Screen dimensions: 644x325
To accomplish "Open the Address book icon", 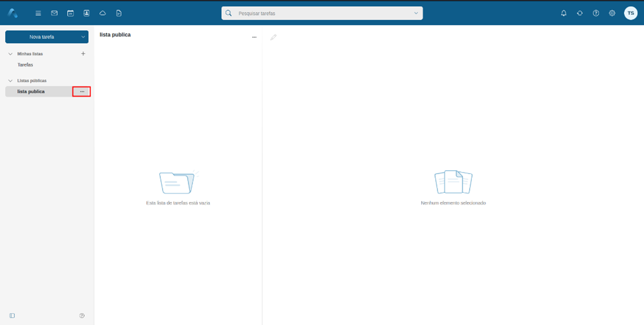I will [x=87, y=13].
